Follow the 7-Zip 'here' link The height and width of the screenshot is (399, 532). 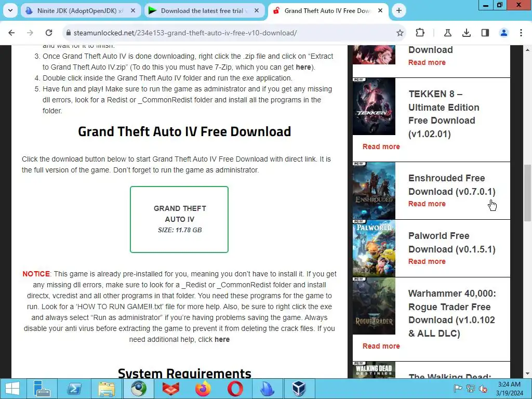tap(303, 67)
